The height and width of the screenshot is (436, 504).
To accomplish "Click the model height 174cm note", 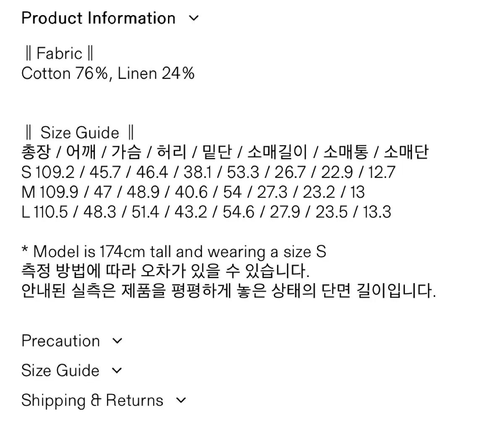I will (x=173, y=252).
